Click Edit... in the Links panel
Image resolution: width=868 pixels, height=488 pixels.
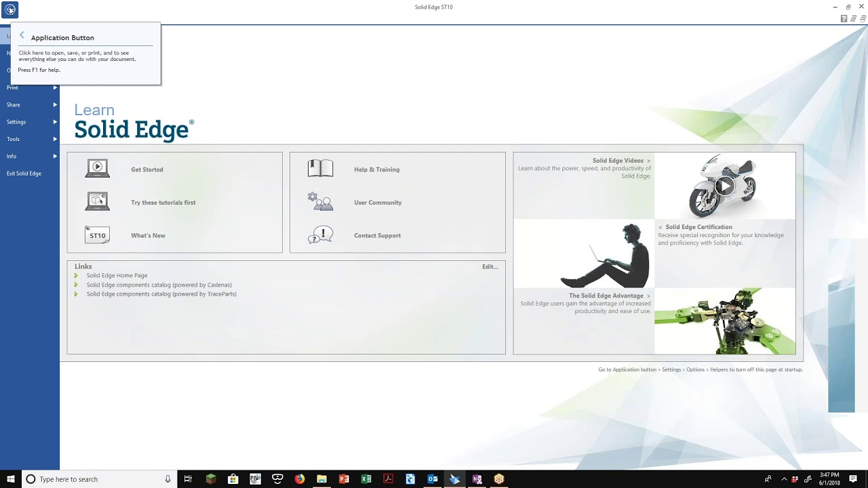coord(490,266)
